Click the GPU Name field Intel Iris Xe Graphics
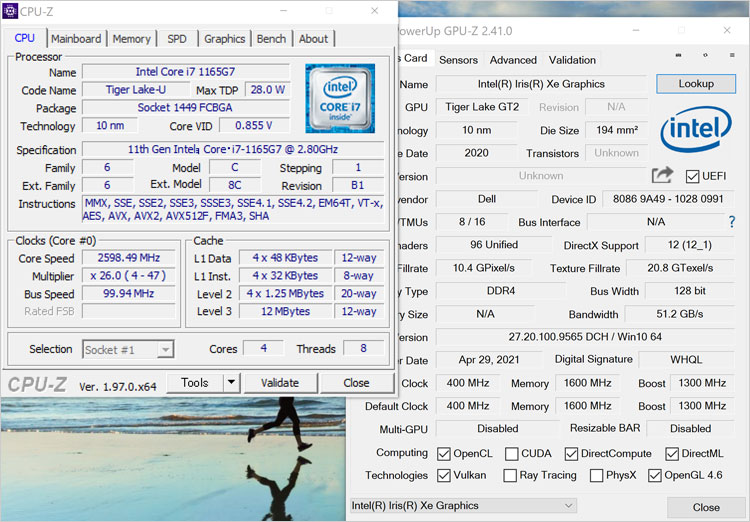Image resolution: width=750 pixels, height=522 pixels. click(x=541, y=84)
